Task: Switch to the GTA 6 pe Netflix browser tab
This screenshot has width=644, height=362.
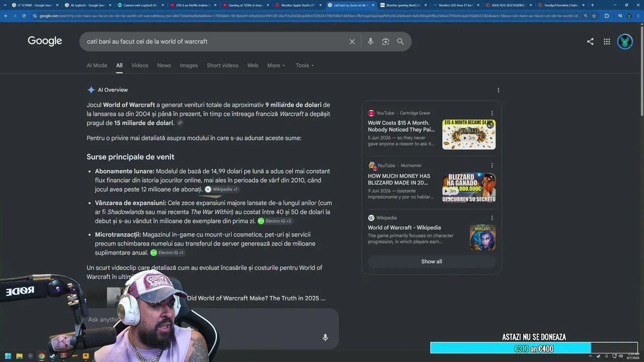Action: (x=194, y=5)
